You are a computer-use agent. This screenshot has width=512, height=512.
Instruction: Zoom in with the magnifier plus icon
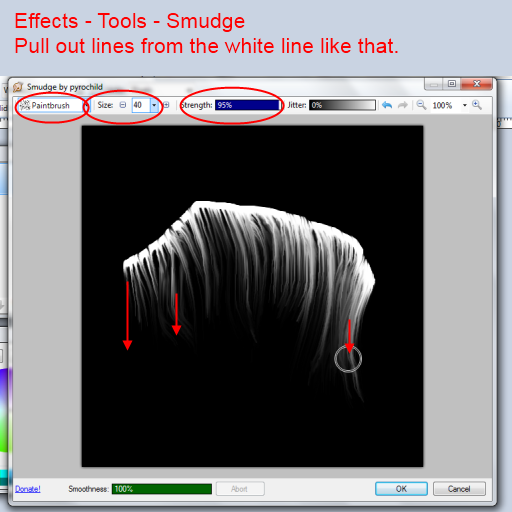tap(477, 105)
